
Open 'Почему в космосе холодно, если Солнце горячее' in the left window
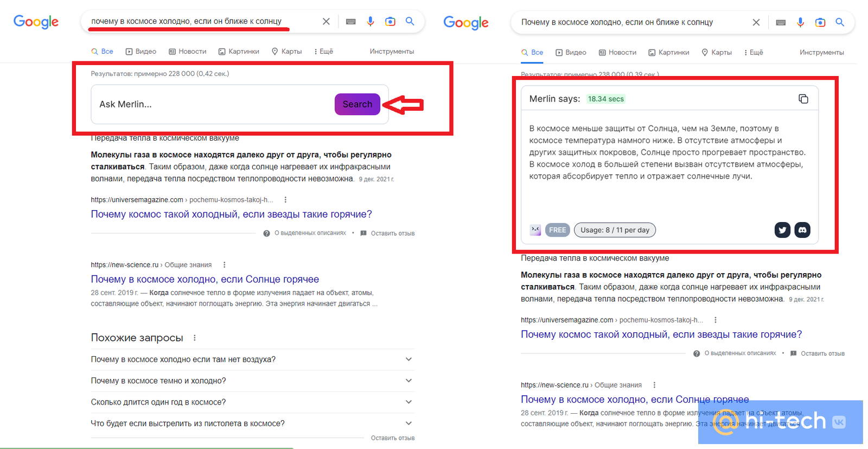pos(205,279)
